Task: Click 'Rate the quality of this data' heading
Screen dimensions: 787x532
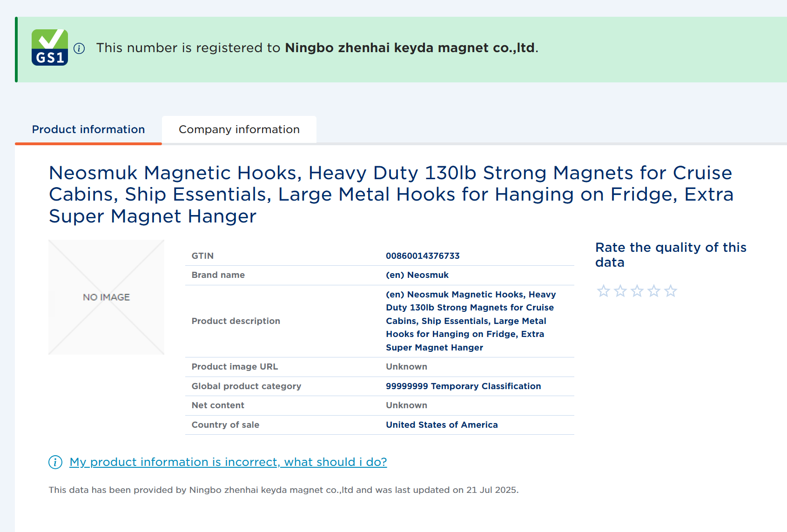Action: click(671, 255)
